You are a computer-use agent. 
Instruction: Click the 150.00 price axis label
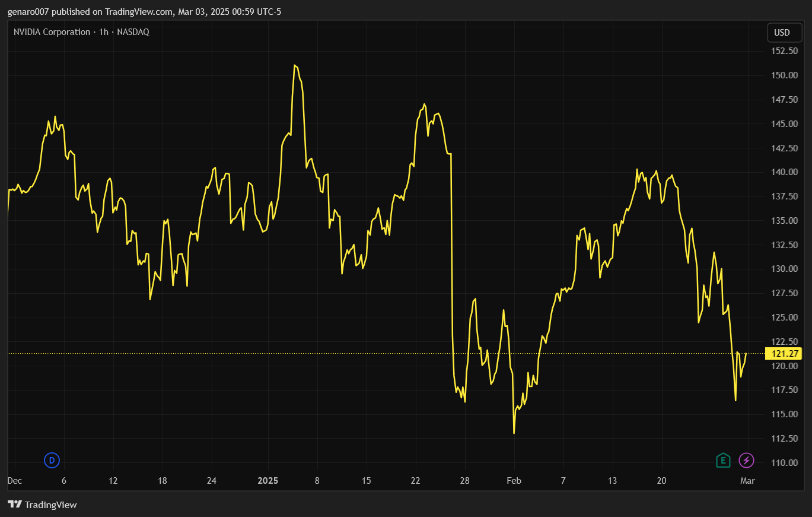click(x=784, y=75)
